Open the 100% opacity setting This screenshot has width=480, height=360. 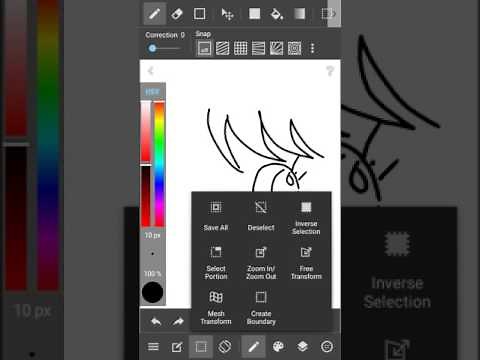point(153,273)
